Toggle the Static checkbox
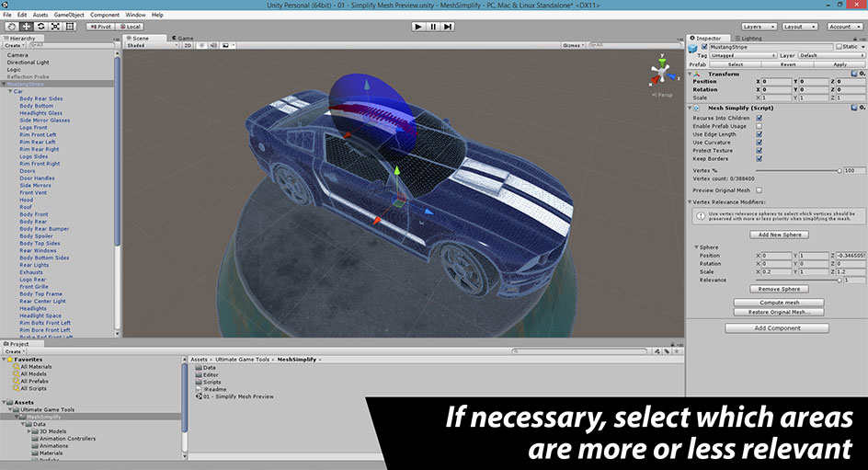This screenshot has width=868, height=470. pos(839,47)
